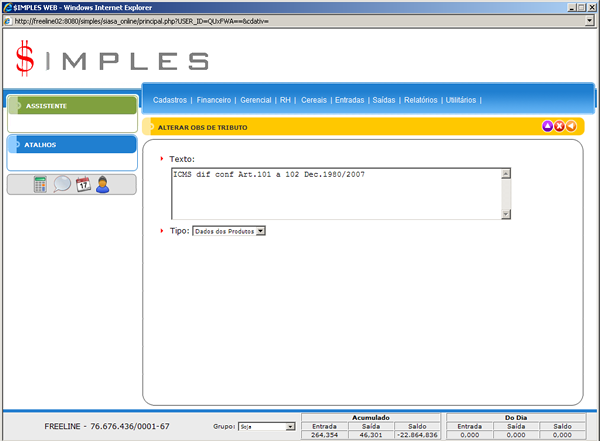The height and width of the screenshot is (441, 600).
Task: Click the $IMPLES logo
Action: click(112, 59)
